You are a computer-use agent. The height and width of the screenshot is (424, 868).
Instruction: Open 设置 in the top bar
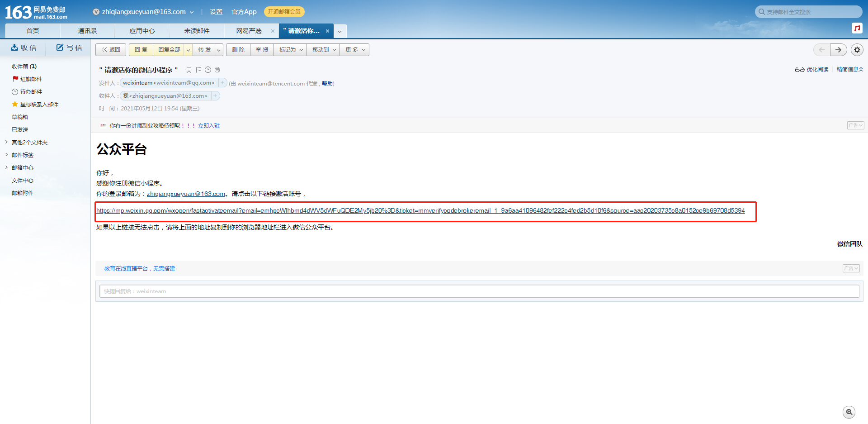point(216,12)
